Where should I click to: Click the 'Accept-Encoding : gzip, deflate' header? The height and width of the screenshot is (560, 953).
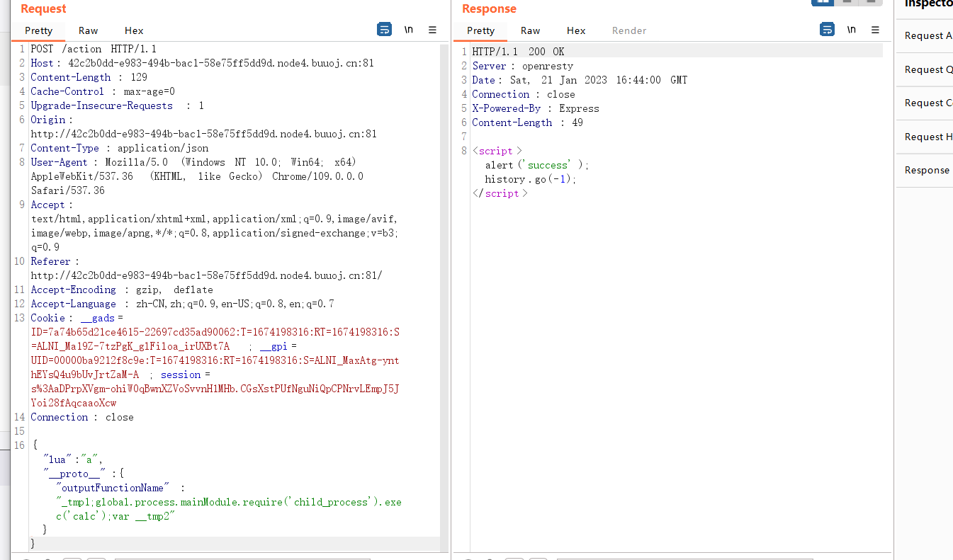[122, 290]
